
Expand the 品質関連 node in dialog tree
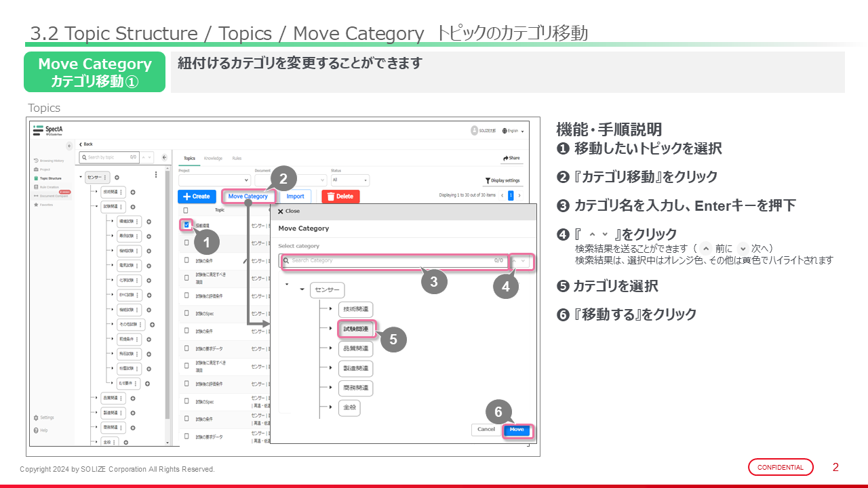(331, 349)
